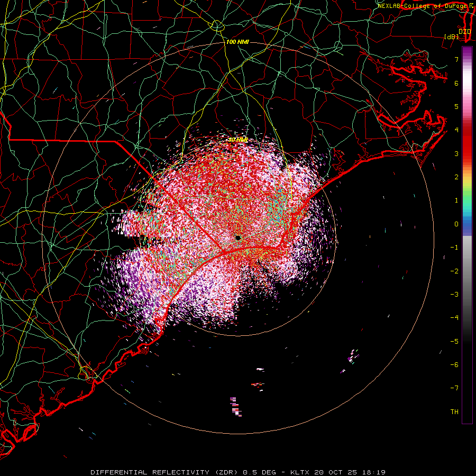Click the '5' value on the color scale

(x=456, y=106)
